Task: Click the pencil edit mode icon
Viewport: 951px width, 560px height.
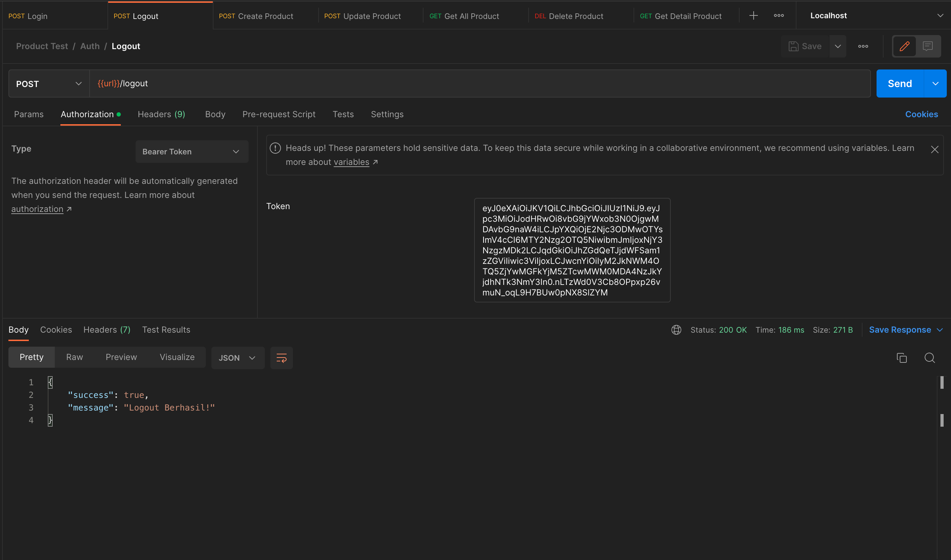Action: pyautogui.click(x=904, y=46)
